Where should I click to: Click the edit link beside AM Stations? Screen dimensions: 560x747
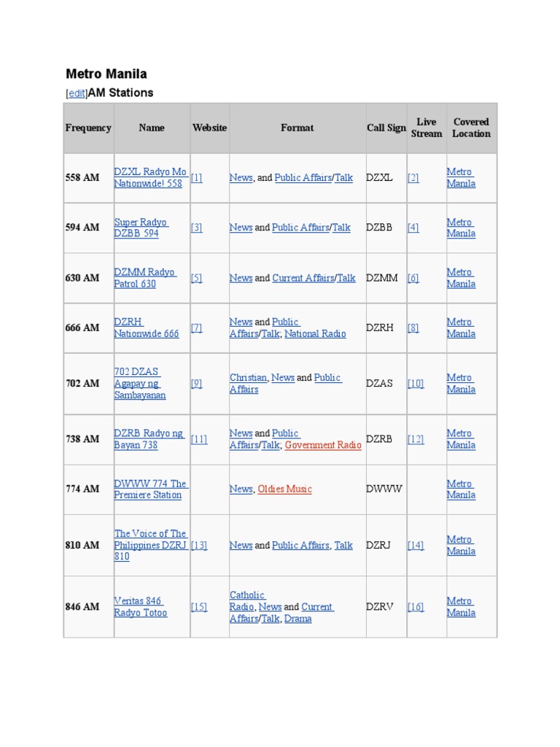(x=77, y=93)
